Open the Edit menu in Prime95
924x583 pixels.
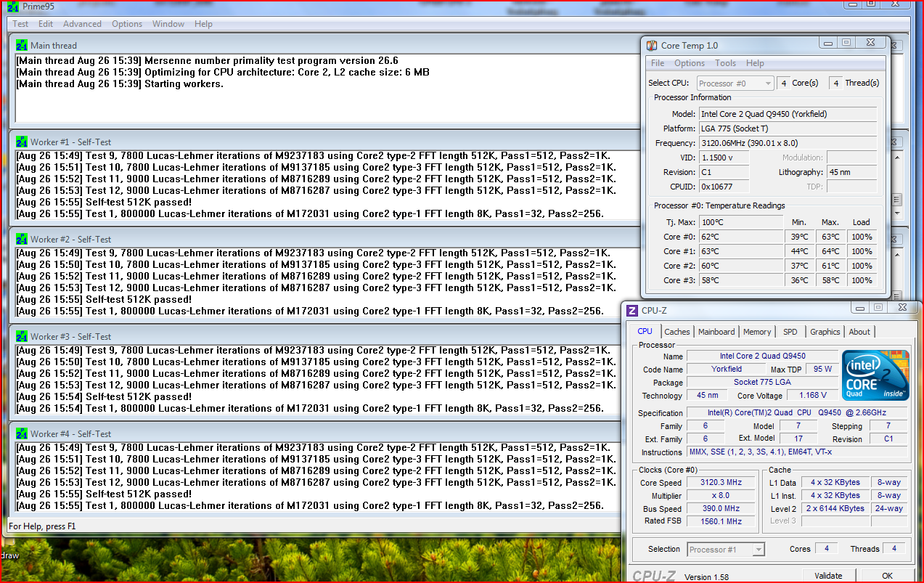tap(46, 24)
